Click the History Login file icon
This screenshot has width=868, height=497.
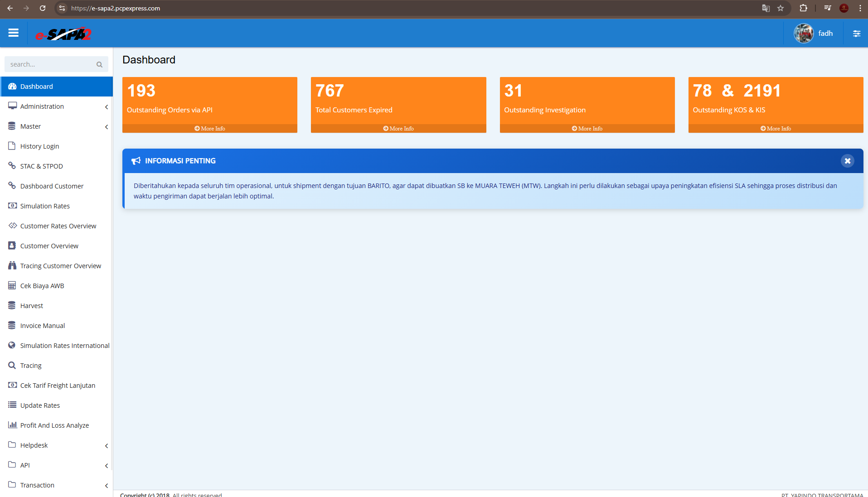[x=12, y=146]
